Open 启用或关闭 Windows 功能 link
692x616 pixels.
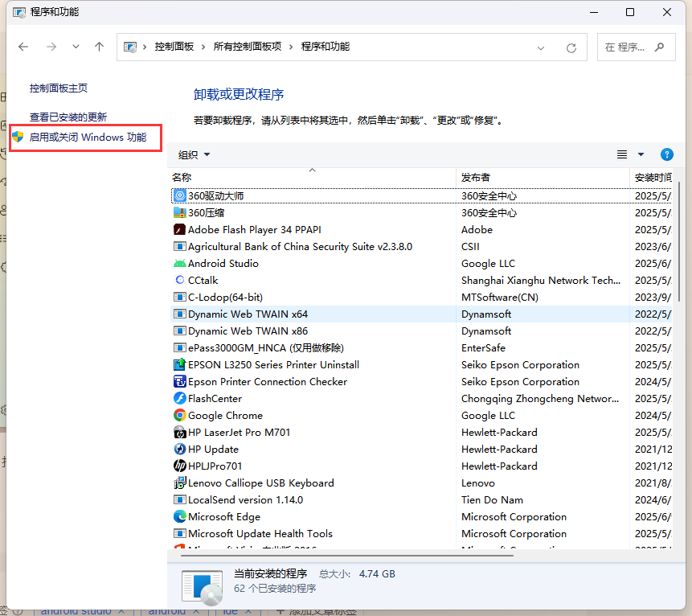pyautogui.click(x=88, y=138)
